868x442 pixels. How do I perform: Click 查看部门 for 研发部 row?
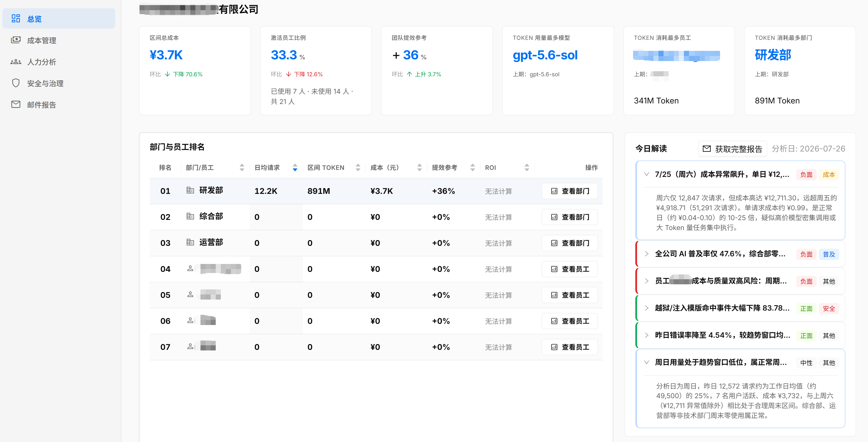point(570,191)
